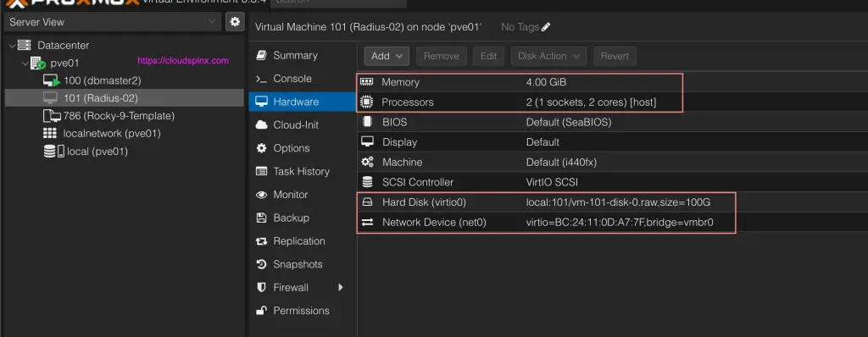Switch to the Hardware tab
The height and width of the screenshot is (337, 868).
(303, 102)
